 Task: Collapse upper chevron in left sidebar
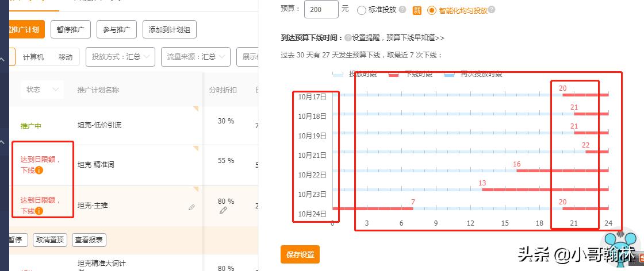click(x=2, y=60)
